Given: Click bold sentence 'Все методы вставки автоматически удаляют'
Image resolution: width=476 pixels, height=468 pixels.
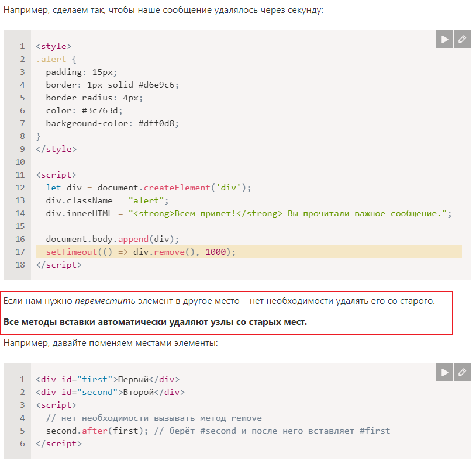Looking at the screenshot, I should tap(155, 322).
